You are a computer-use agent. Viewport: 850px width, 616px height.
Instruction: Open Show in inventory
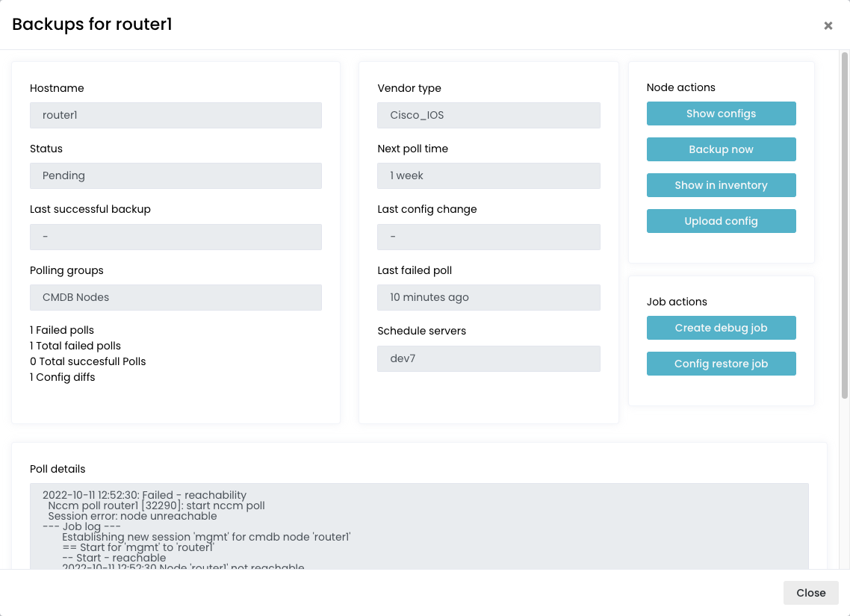click(721, 185)
